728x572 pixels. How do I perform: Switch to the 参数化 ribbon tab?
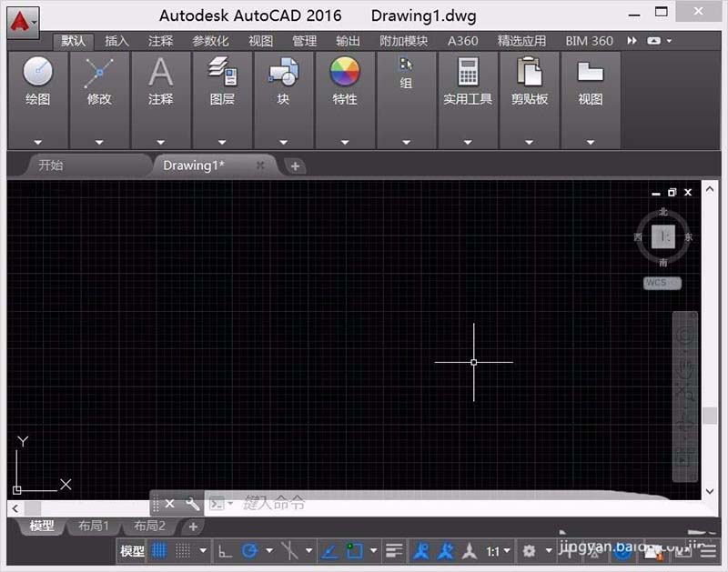click(210, 41)
